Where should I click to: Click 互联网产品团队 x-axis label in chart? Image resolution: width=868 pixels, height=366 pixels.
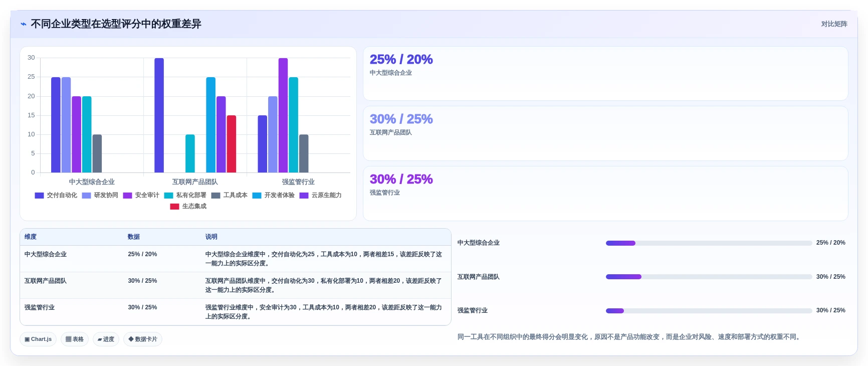pyautogui.click(x=195, y=182)
